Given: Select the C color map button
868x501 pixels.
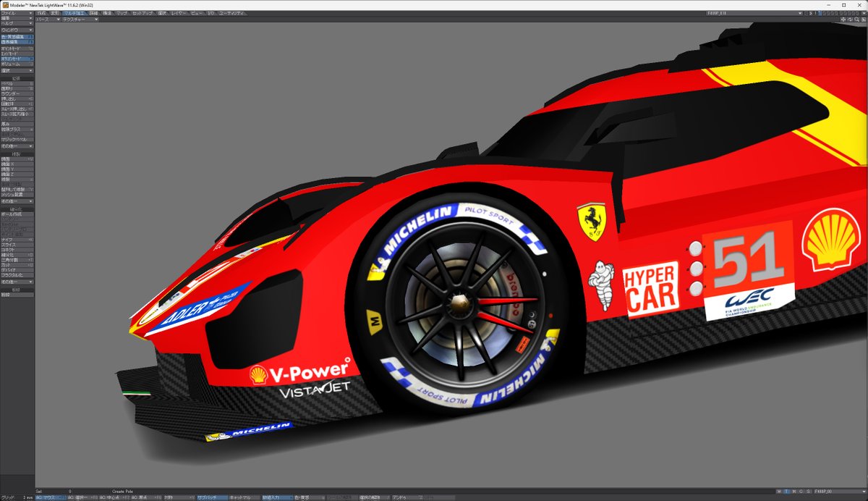Looking at the screenshot, I should [801, 492].
